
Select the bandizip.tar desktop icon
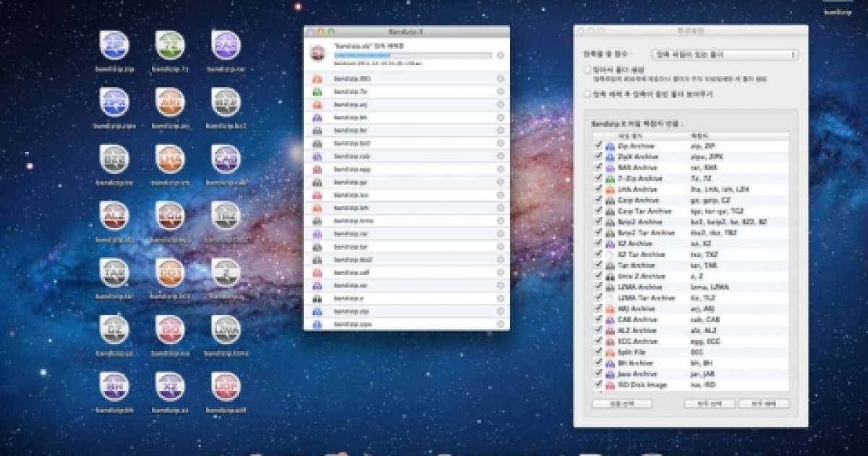[x=114, y=273]
